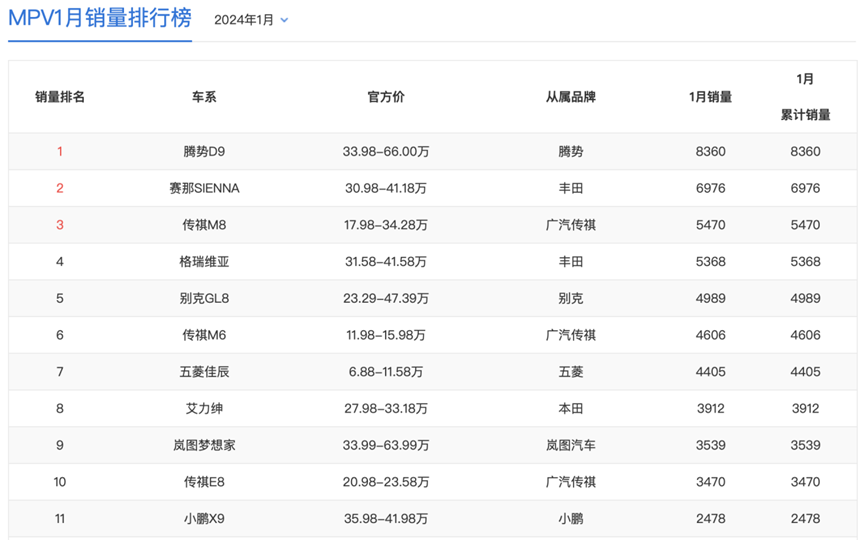The height and width of the screenshot is (540, 864).
Task: Open the 艾力绅 model entry
Action: tap(204, 409)
